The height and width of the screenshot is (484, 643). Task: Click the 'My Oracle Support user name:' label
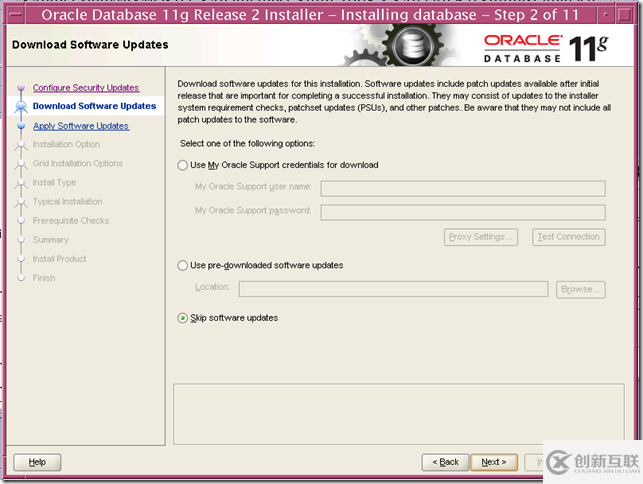point(253,187)
